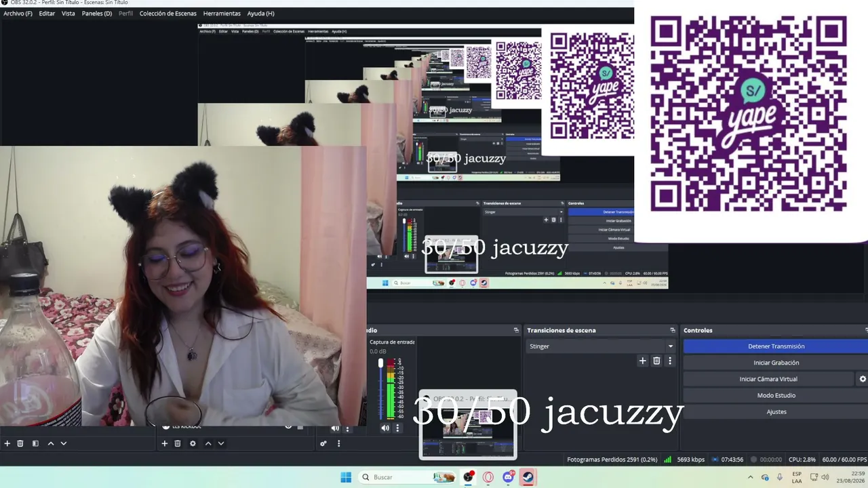Viewport: 868px width, 488px height.
Task: Open virtual camera settings gear
Action: coord(863,379)
